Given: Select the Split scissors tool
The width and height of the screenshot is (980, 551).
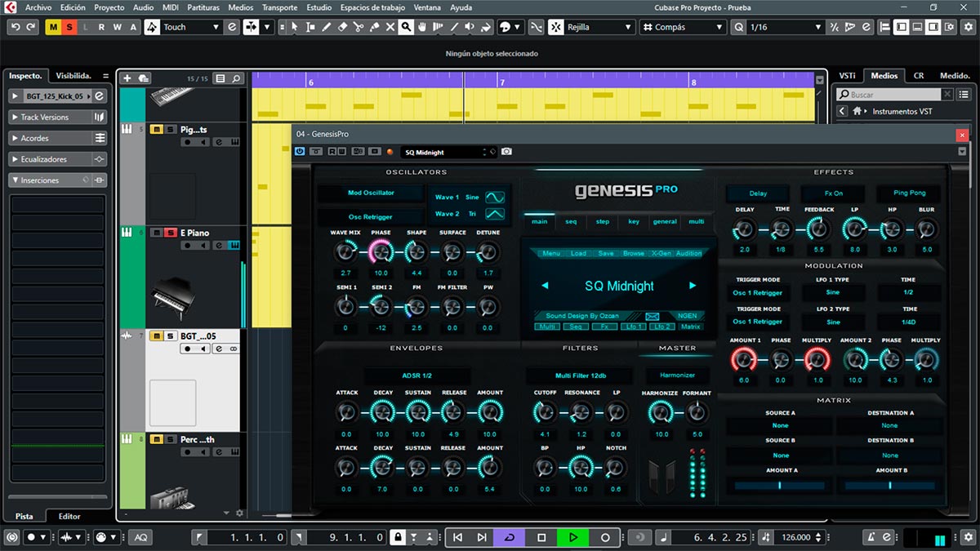Looking at the screenshot, I should (x=359, y=27).
